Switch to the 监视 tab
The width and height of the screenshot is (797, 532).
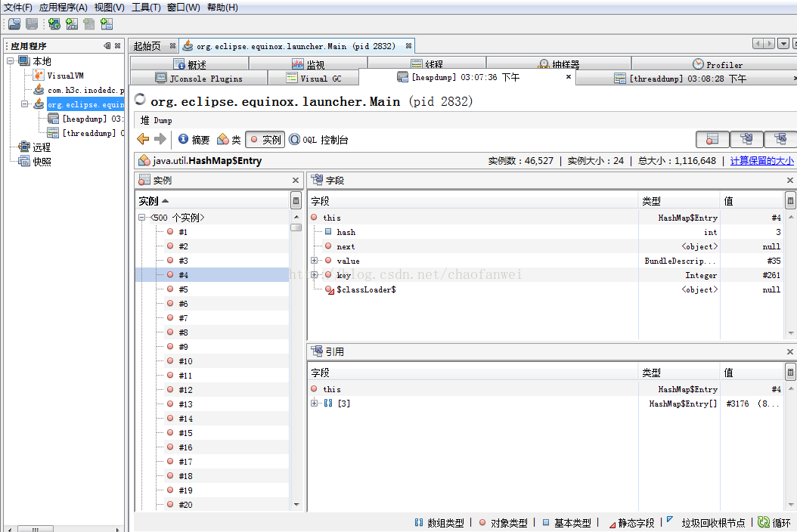pos(308,64)
